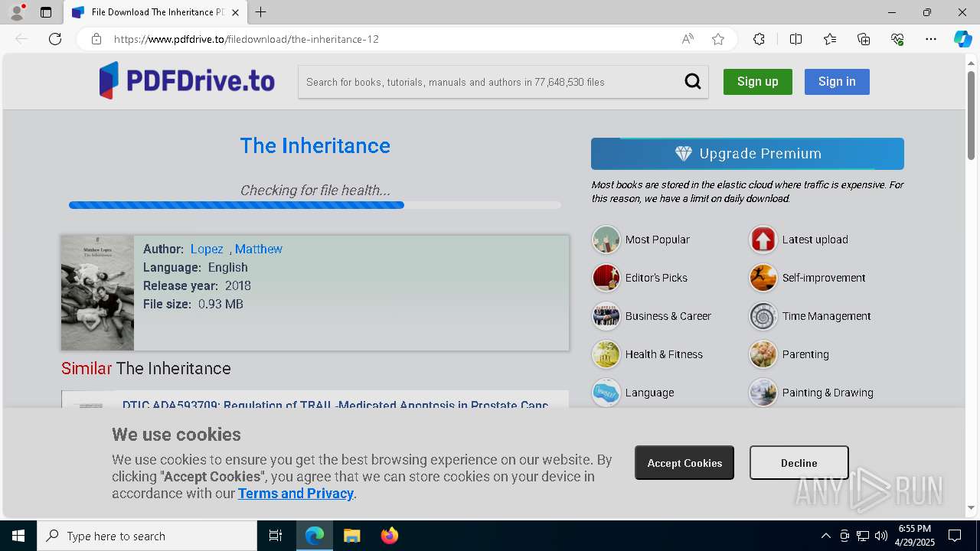Open the Self-improvement category icon
The height and width of the screenshot is (551, 980).
pos(763,278)
